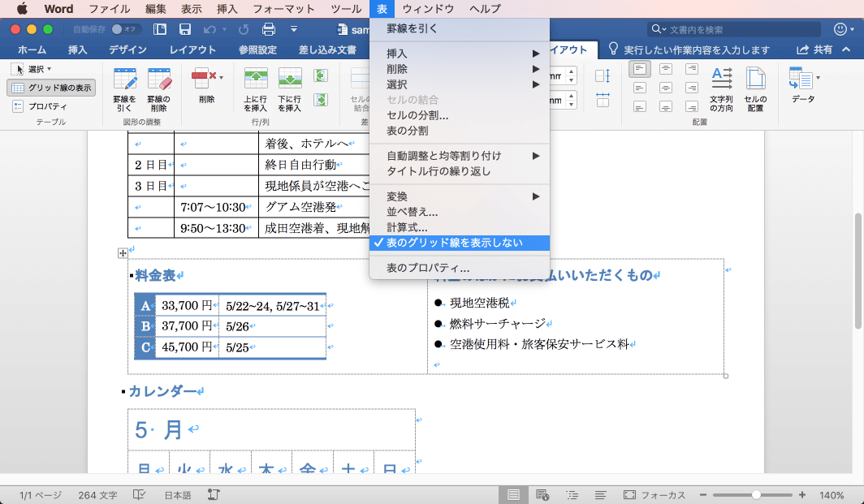Uncheck 表のグリッド線を表示しない menu item
Viewport: 864px width, 504px height.
pyautogui.click(x=460, y=243)
